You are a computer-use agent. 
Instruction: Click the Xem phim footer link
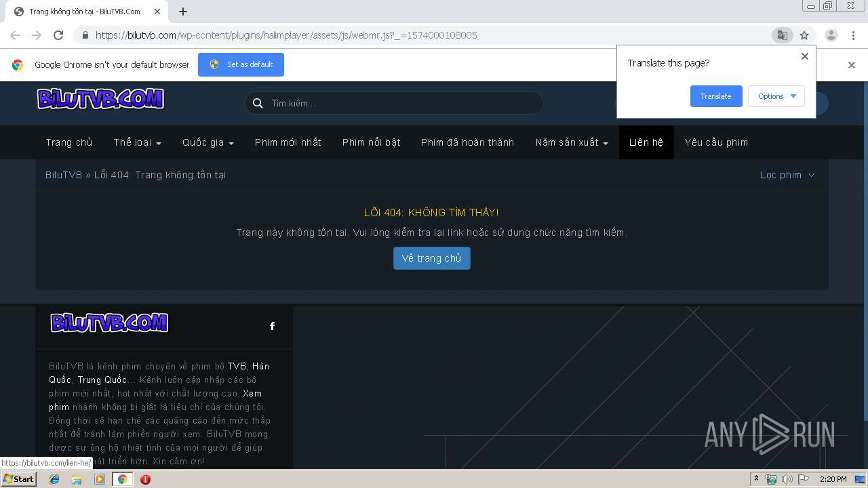click(155, 400)
